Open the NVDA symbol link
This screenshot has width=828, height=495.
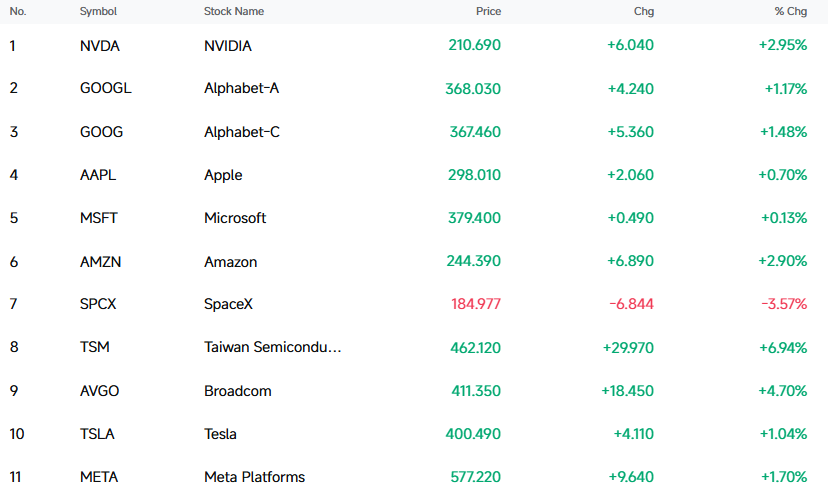click(x=100, y=46)
